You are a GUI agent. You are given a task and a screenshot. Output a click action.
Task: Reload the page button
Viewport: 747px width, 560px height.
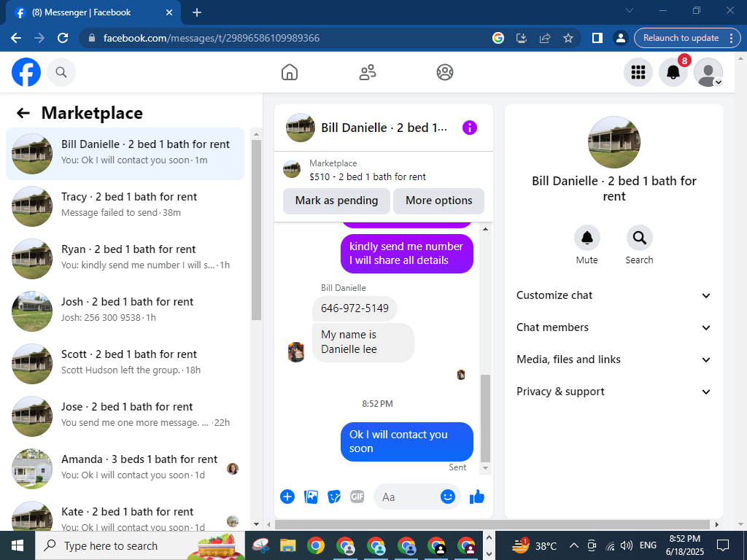[63, 38]
